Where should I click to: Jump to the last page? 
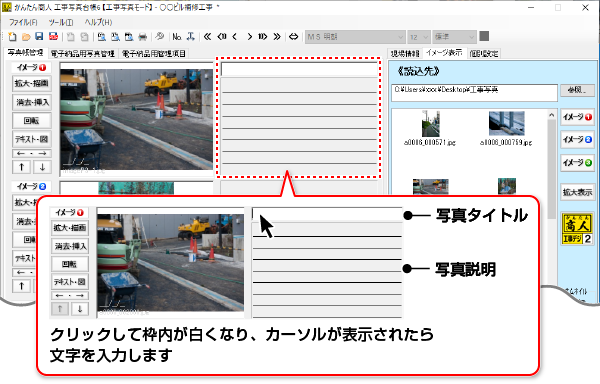click(277, 37)
